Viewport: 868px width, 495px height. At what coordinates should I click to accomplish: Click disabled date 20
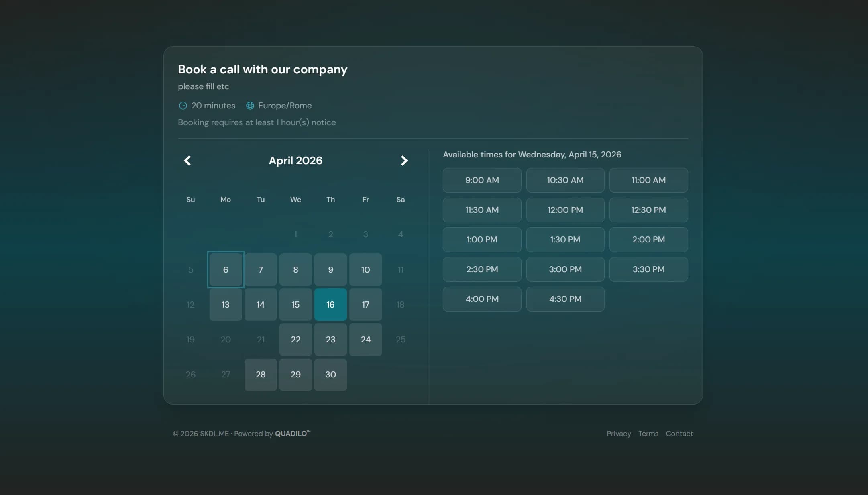[226, 340]
